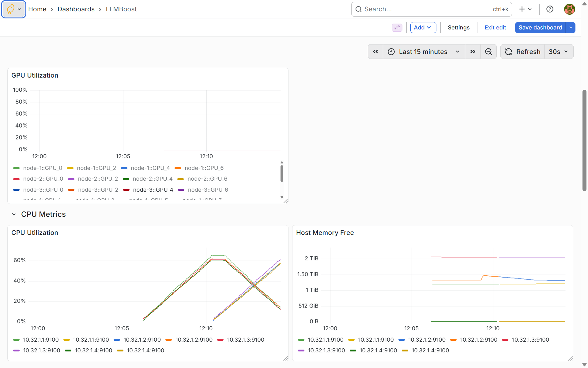The height and width of the screenshot is (368, 588).
Task: Toggle the 10.32.1.4:9100 series in Host Memory Free
Action: tap(378, 351)
